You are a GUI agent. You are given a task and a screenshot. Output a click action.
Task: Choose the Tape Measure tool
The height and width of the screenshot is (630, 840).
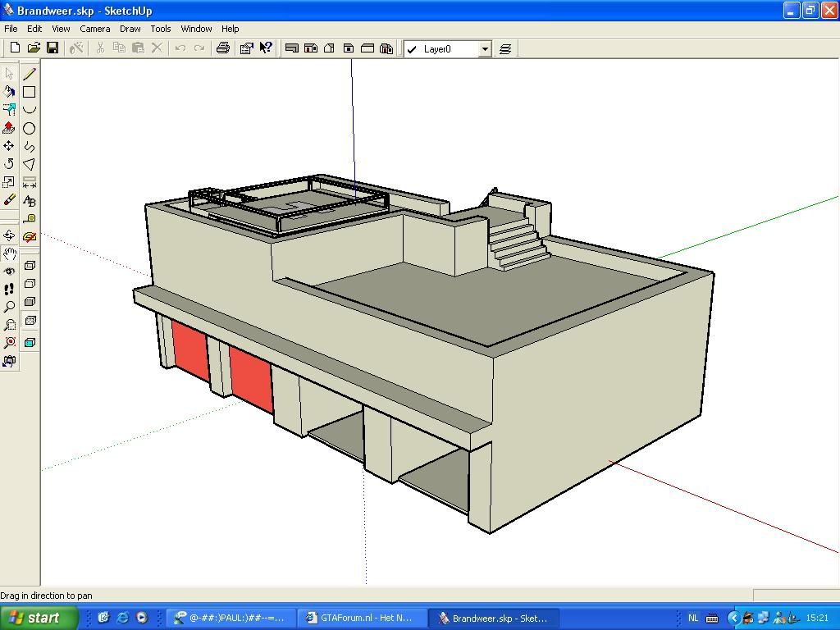[x=30, y=218]
